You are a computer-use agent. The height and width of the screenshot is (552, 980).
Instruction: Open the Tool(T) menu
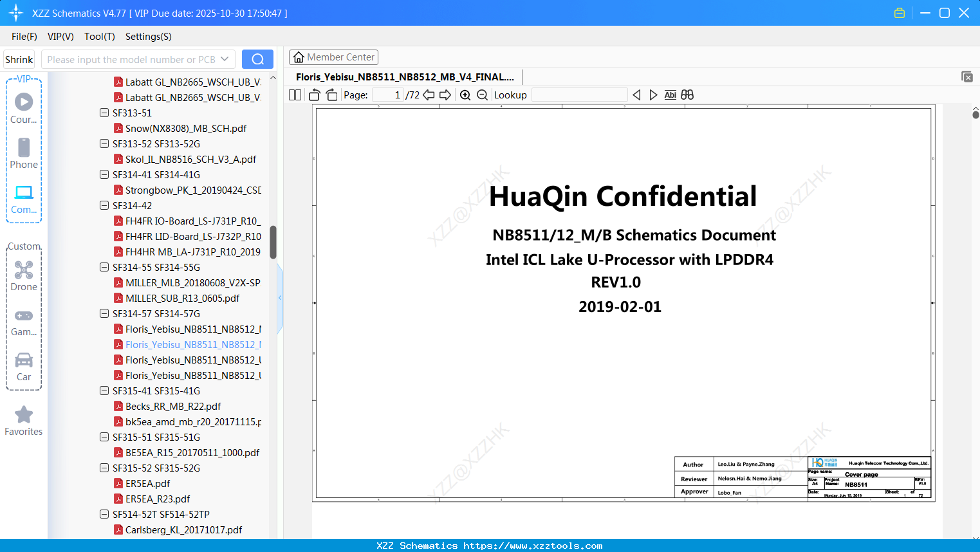100,37
